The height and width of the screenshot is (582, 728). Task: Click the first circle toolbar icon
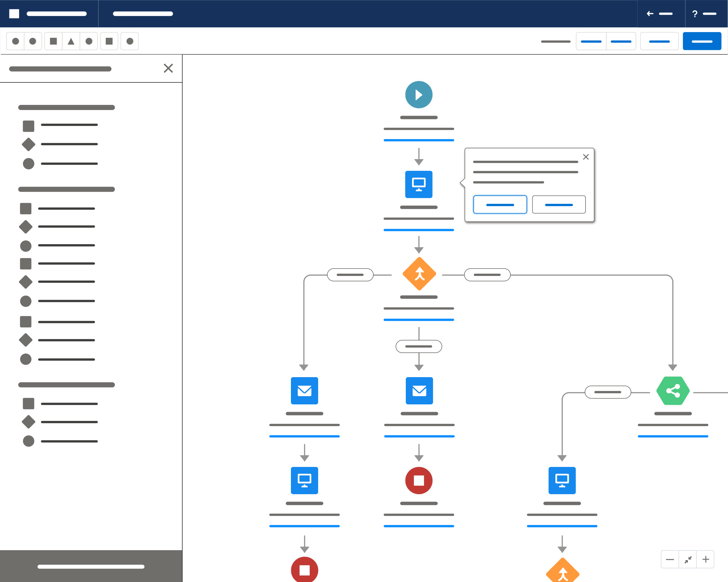(x=16, y=41)
